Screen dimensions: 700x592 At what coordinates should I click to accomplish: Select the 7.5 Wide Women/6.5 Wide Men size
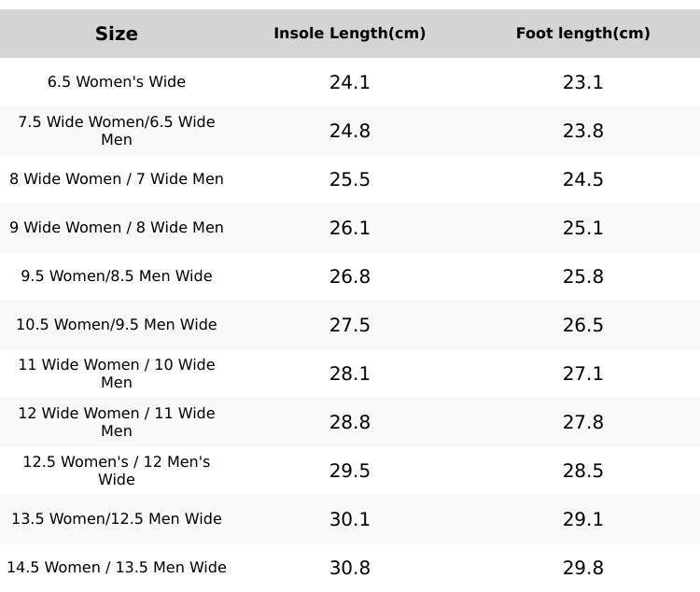pos(117,131)
